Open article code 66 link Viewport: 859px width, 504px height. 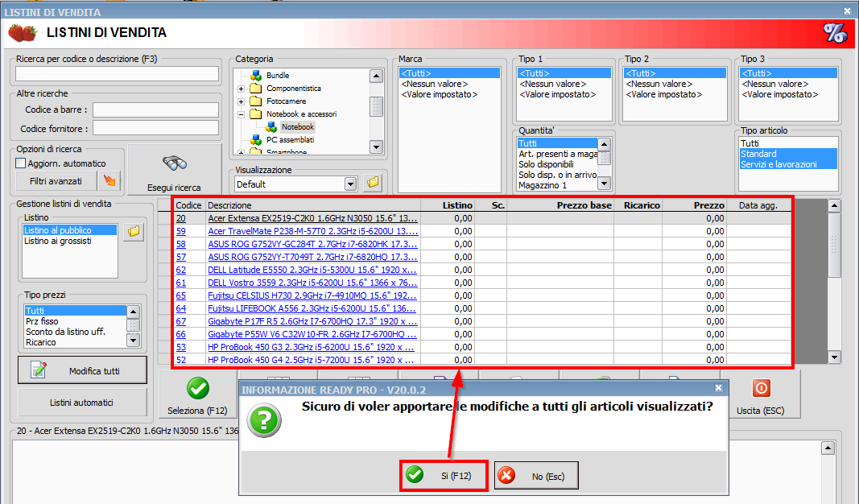[x=181, y=334]
